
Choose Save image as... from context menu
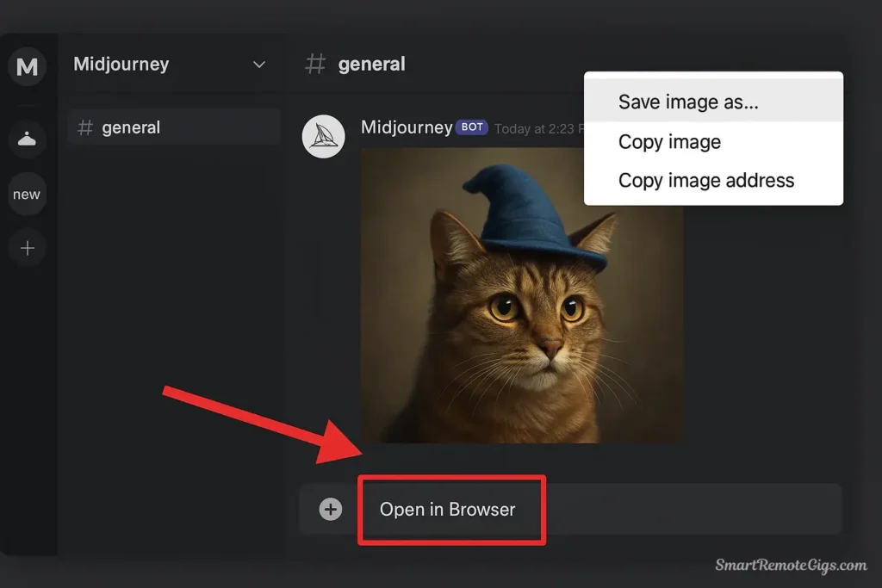click(x=688, y=102)
